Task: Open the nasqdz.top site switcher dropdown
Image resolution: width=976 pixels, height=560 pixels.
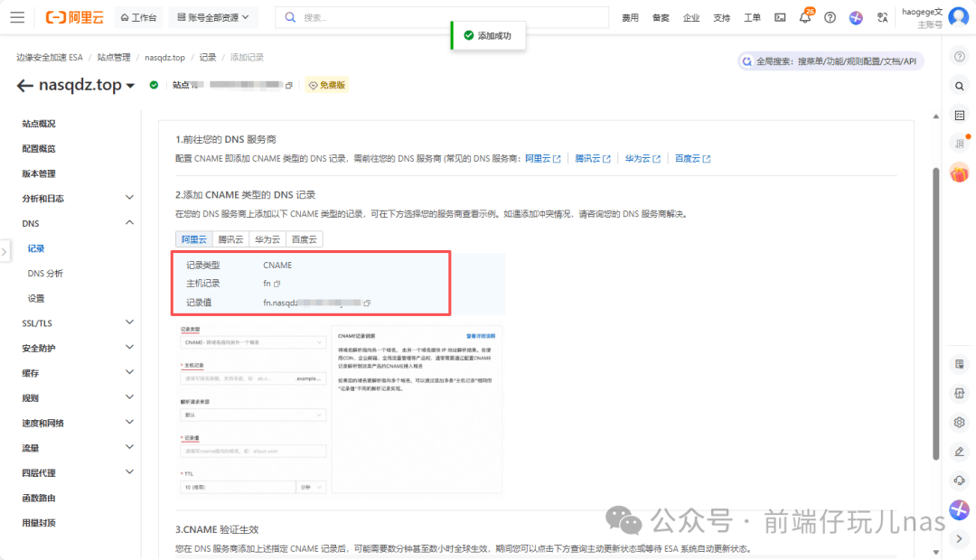Action: coord(130,86)
